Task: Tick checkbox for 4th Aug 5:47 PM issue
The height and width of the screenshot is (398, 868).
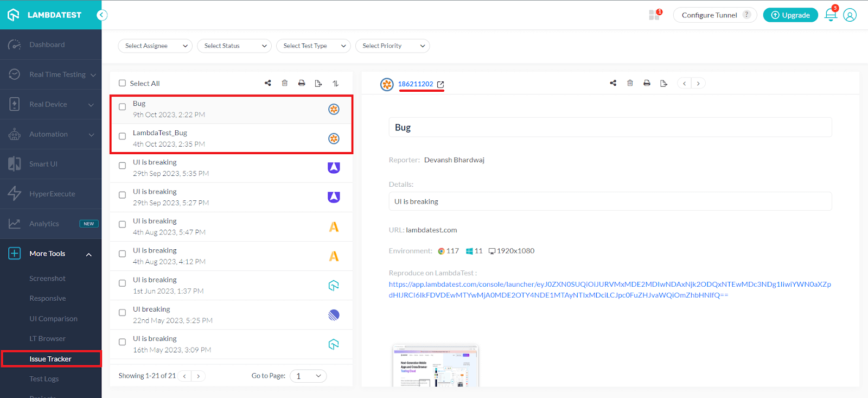Action: tap(122, 224)
